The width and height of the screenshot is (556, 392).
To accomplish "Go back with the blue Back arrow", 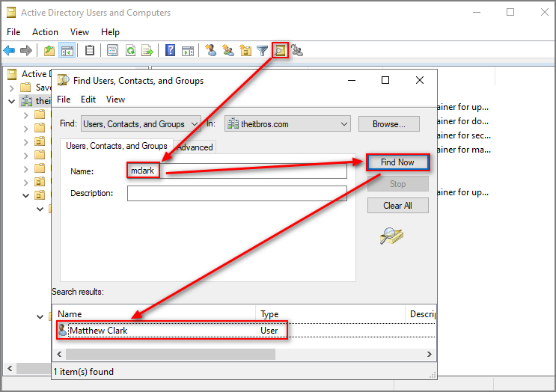I will tap(9, 51).
